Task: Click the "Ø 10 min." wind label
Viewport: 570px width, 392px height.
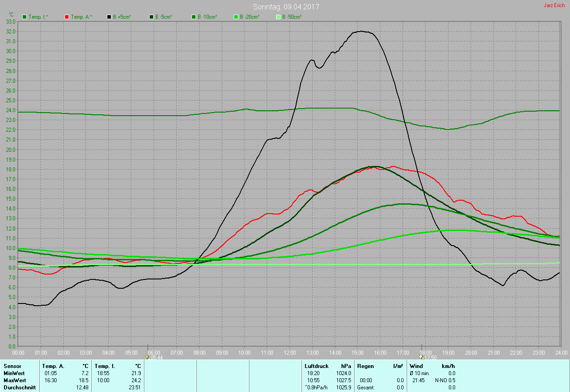Action: coord(419,373)
